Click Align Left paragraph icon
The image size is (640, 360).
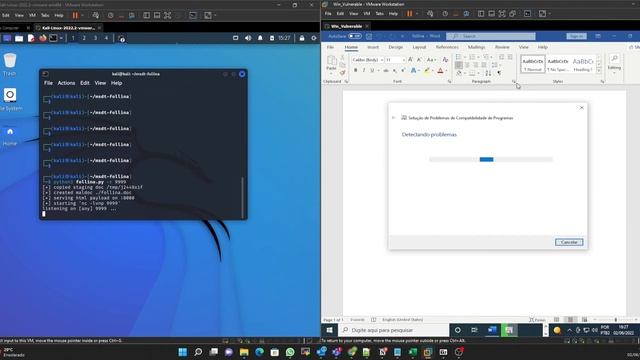[x=459, y=65]
